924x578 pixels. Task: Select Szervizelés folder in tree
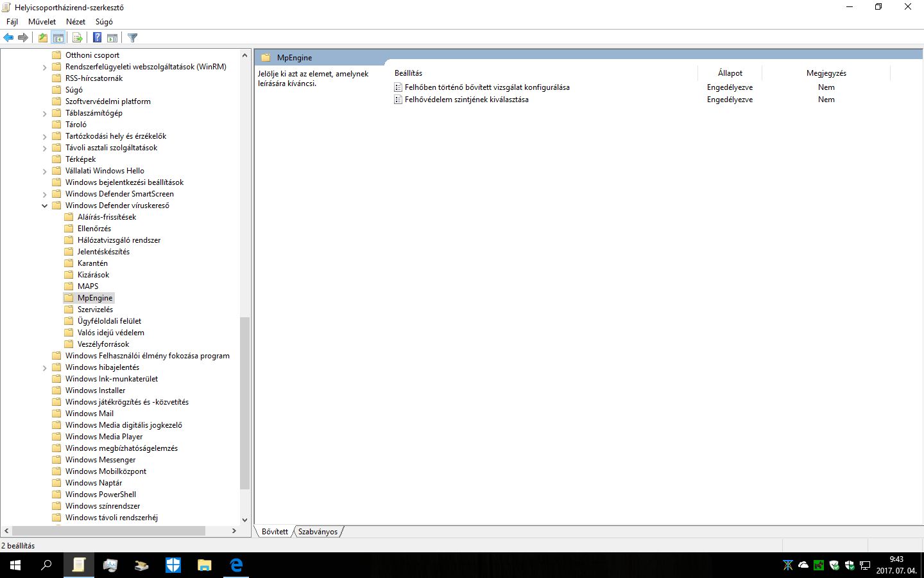tap(95, 310)
